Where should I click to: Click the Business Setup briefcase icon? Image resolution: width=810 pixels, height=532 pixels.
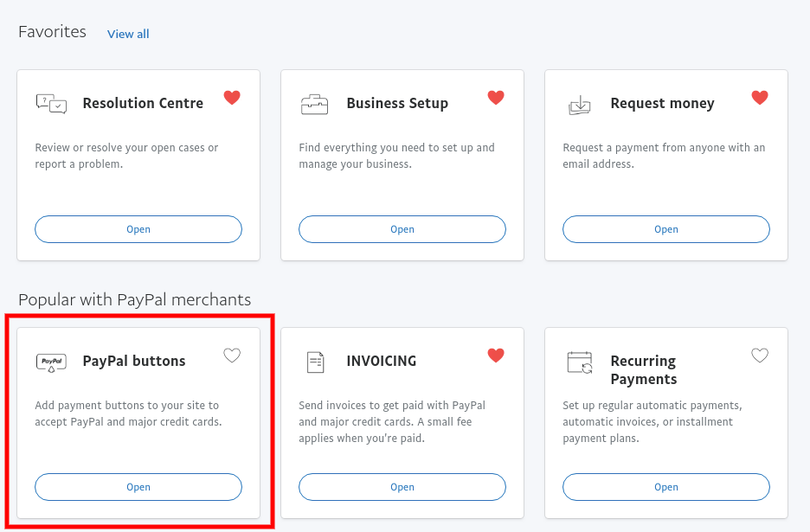coord(314,104)
